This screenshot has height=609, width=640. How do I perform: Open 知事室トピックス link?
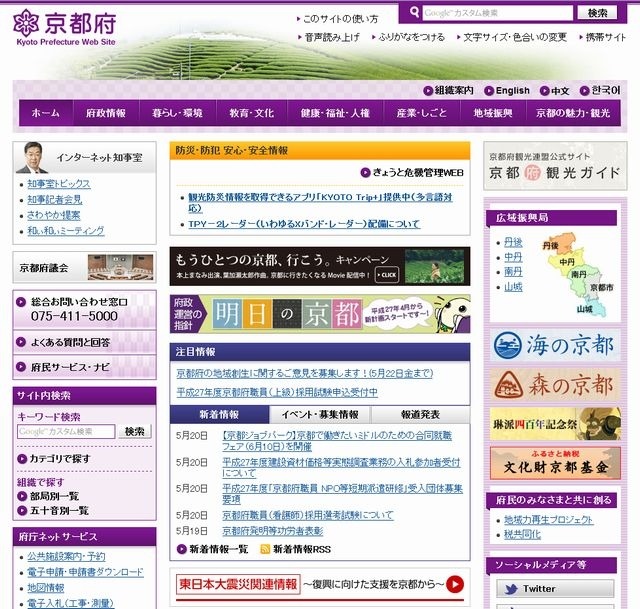point(58,184)
